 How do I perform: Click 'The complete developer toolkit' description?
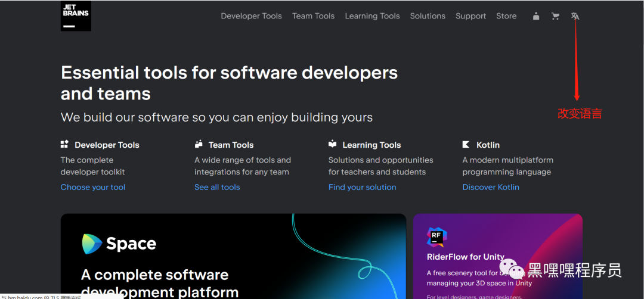pyautogui.click(x=93, y=166)
